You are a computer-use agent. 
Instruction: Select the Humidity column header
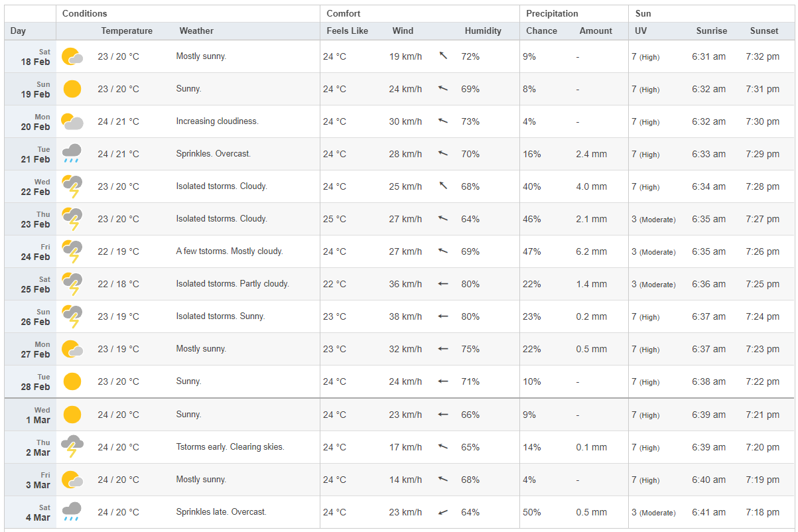(x=483, y=31)
